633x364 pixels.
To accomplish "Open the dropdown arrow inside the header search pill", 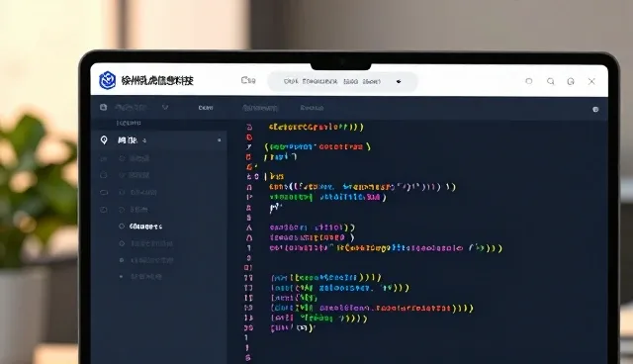I will [399, 81].
